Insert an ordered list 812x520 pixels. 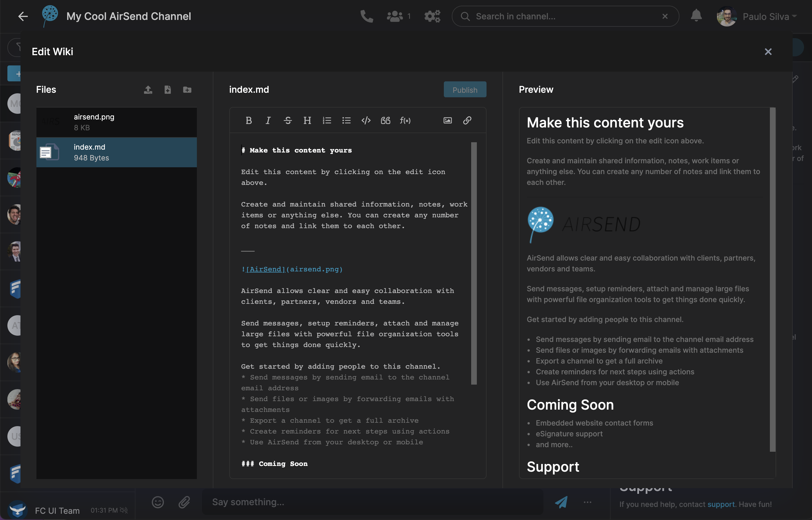tap(327, 120)
